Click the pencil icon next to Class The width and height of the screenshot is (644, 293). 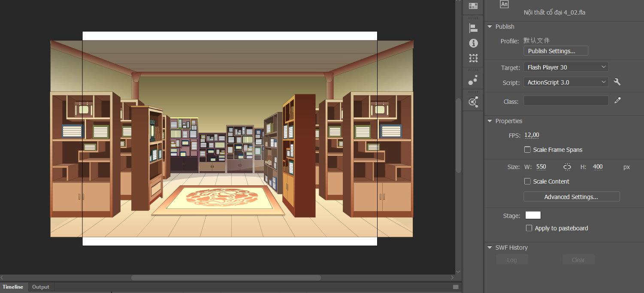pyautogui.click(x=617, y=100)
